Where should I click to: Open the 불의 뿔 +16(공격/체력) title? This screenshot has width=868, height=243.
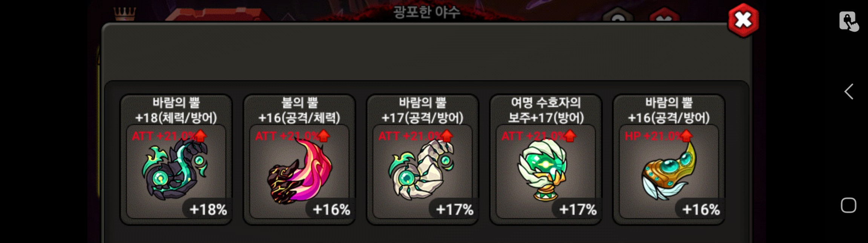click(299, 110)
